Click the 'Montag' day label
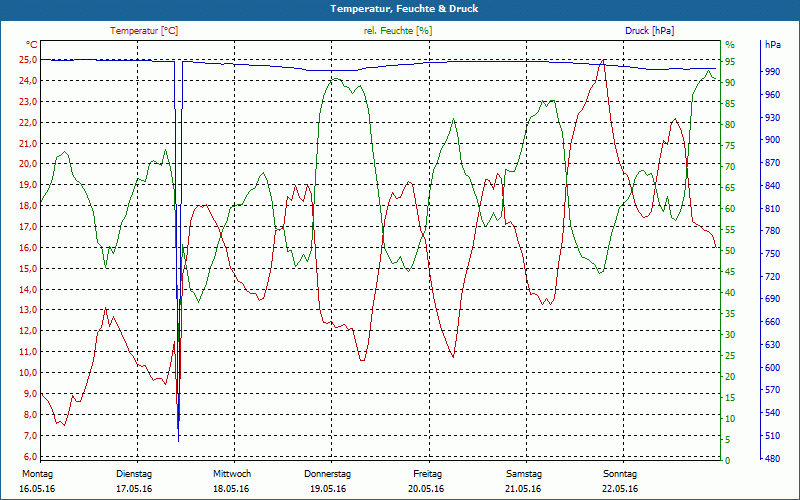This screenshot has height=500, width=800. 37,474
